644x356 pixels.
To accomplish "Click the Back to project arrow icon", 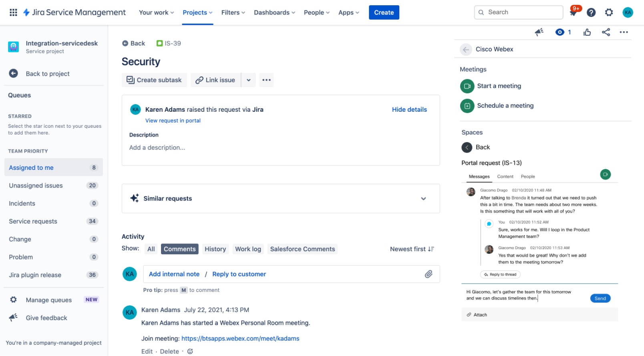I will coord(14,73).
